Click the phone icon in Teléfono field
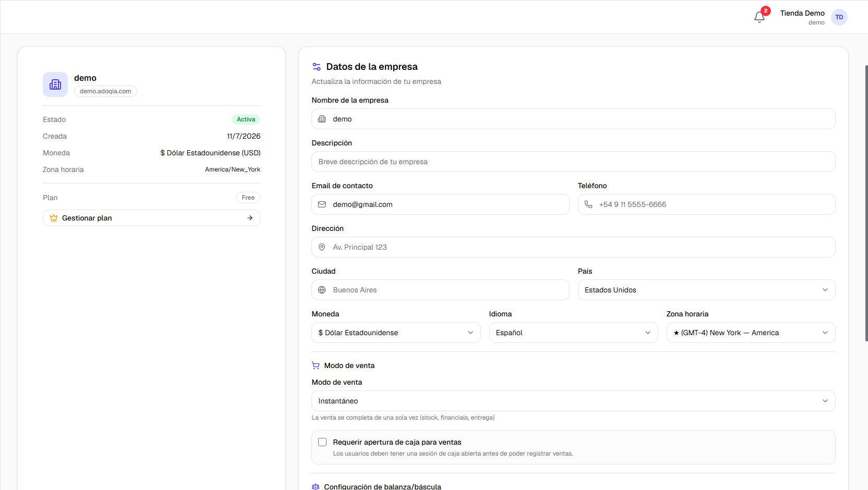The image size is (868, 490). [x=588, y=204]
